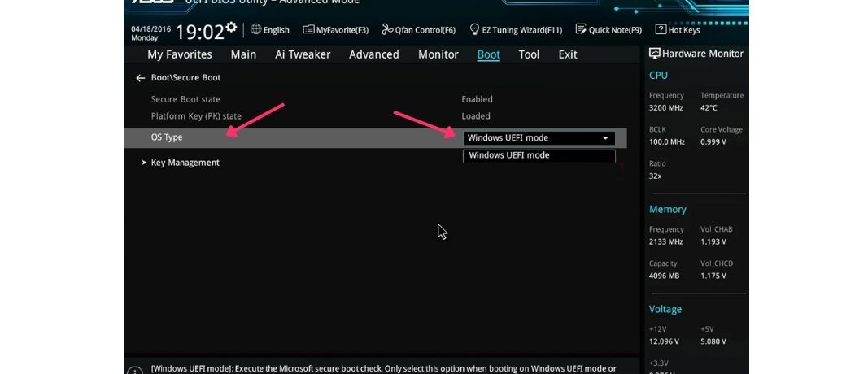
Task: Open the date and time settings gear
Action: (231, 27)
